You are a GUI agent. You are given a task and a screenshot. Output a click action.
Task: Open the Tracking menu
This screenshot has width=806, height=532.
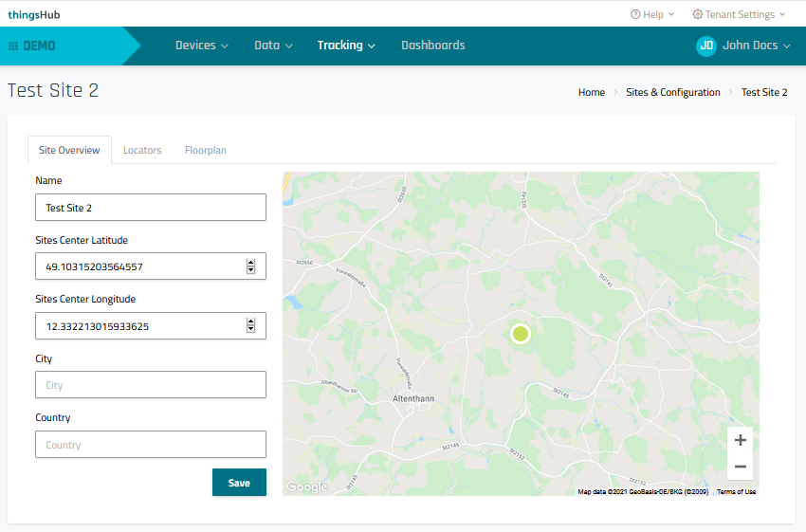click(x=346, y=46)
